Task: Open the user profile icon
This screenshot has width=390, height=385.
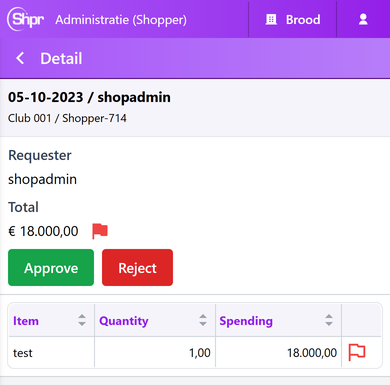Action: point(363,19)
